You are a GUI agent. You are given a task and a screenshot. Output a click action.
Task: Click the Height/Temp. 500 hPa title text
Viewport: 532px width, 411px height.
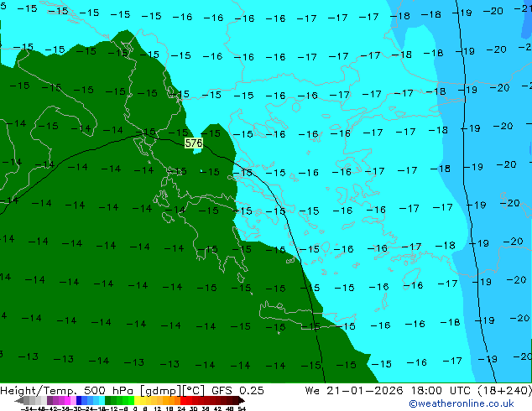(x=67, y=391)
